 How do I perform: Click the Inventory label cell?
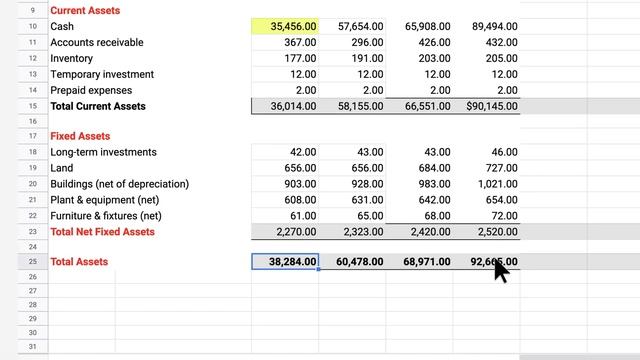(x=71, y=58)
